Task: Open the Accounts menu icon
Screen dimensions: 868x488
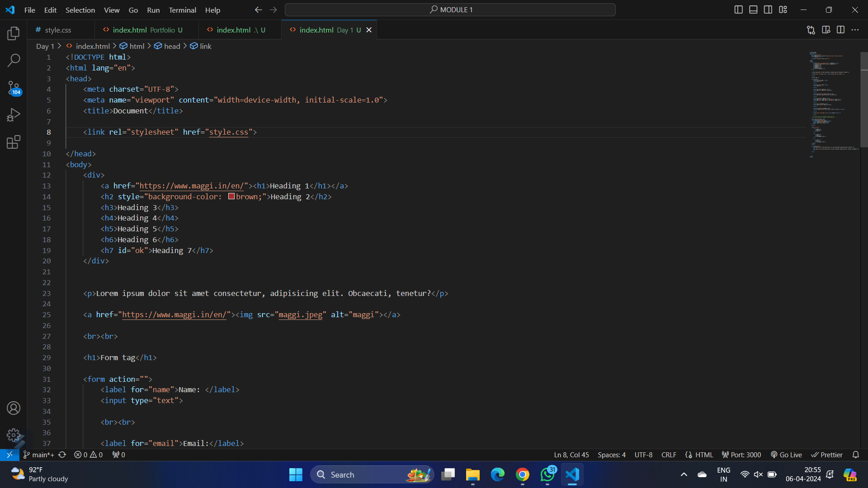Action: point(14,408)
